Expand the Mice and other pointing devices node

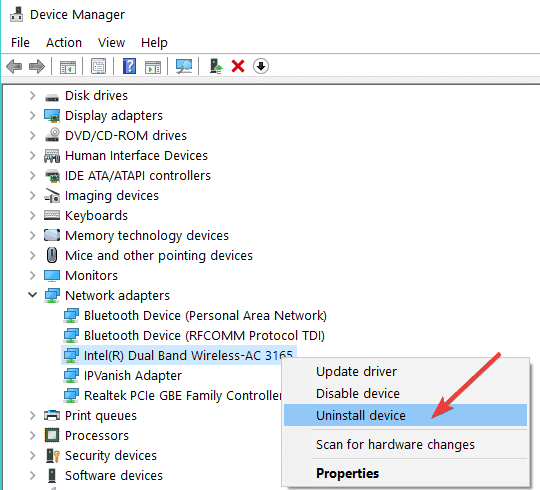tap(33, 256)
